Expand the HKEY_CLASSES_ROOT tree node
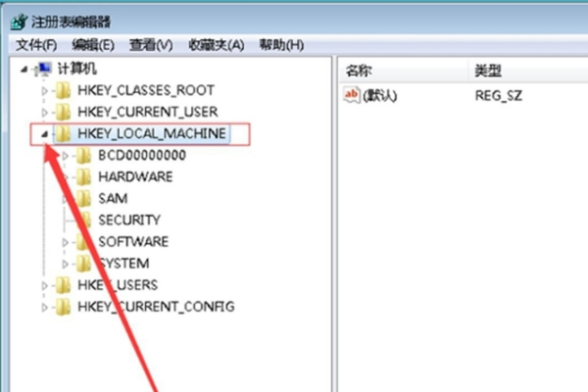 (44, 90)
